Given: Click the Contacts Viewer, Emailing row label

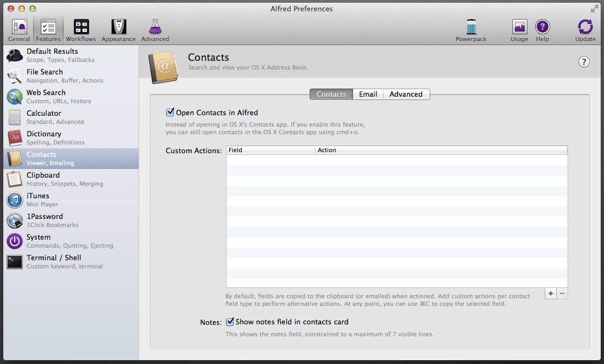Looking at the screenshot, I should (50, 158).
